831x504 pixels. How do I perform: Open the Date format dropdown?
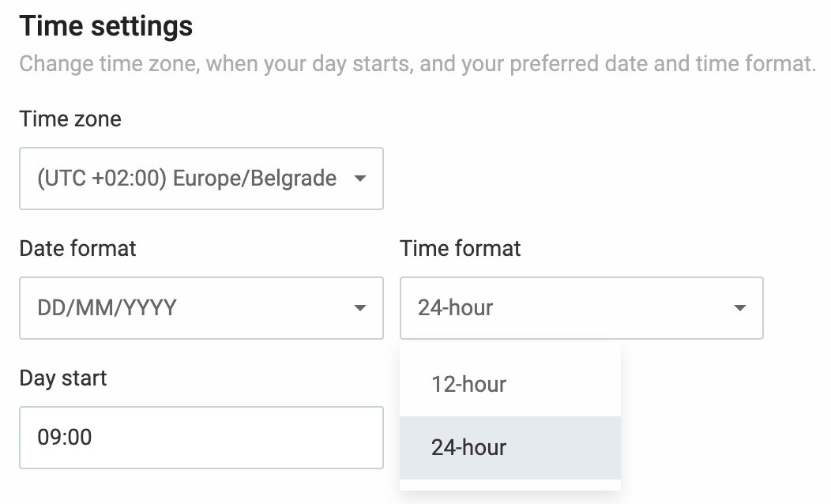(201, 308)
